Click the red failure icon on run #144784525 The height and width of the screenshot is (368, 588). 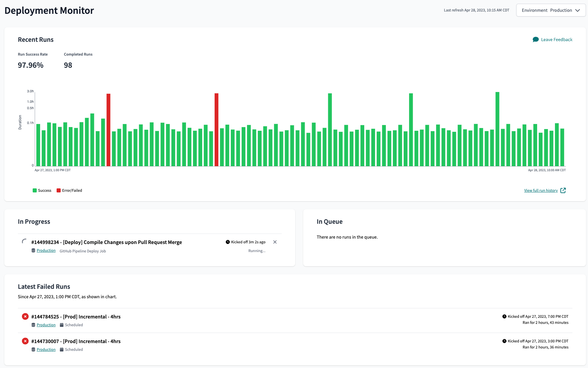[25, 316]
